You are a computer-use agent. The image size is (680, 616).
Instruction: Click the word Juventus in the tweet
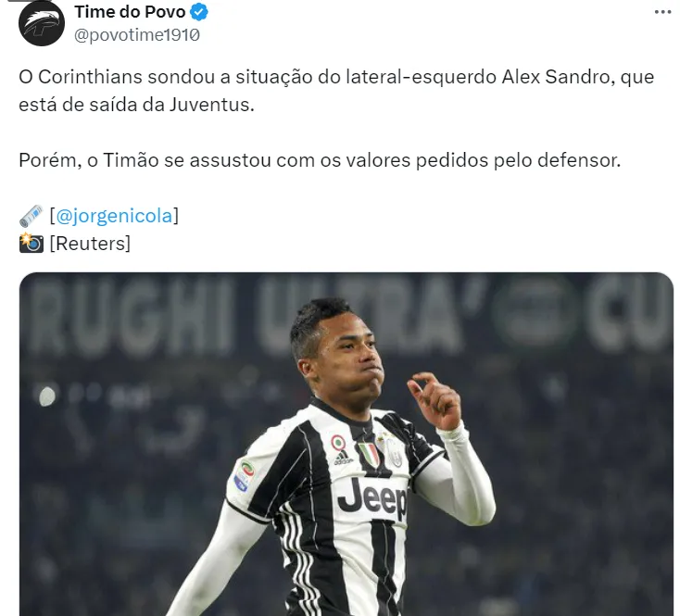coord(211,105)
